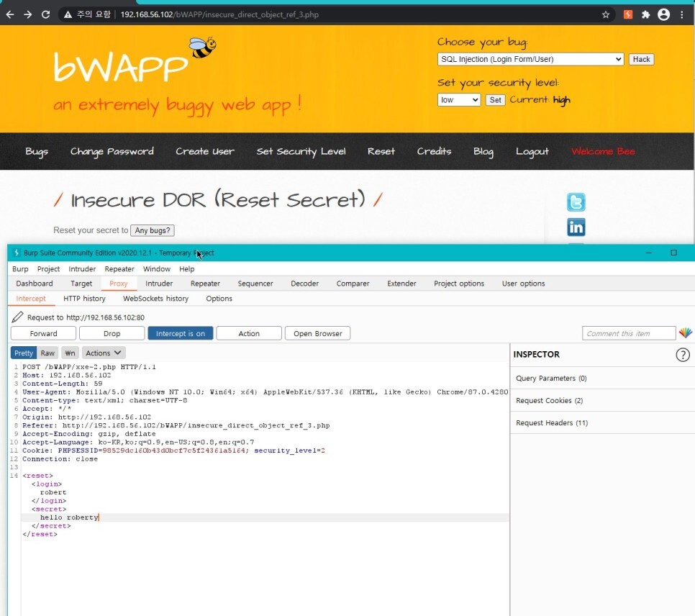
Task: Open the Chrome profile avatar
Action: click(x=663, y=14)
